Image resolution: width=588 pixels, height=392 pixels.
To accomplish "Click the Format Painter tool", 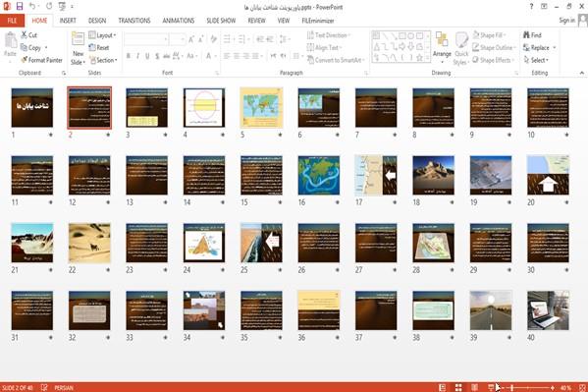I will point(42,60).
